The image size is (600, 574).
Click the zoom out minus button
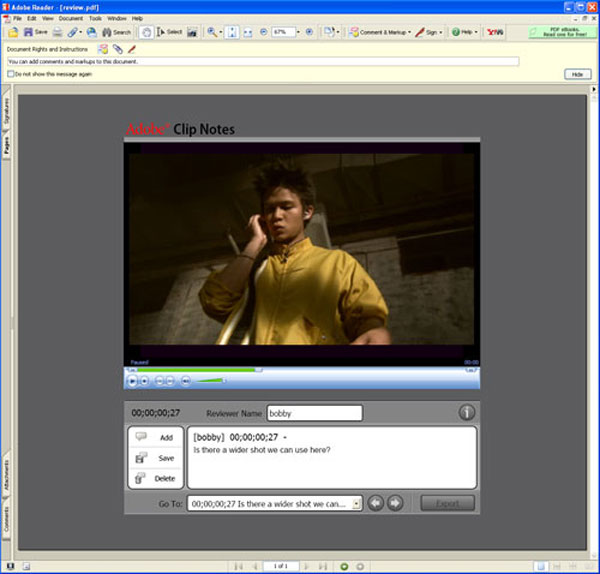coord(263,32)
